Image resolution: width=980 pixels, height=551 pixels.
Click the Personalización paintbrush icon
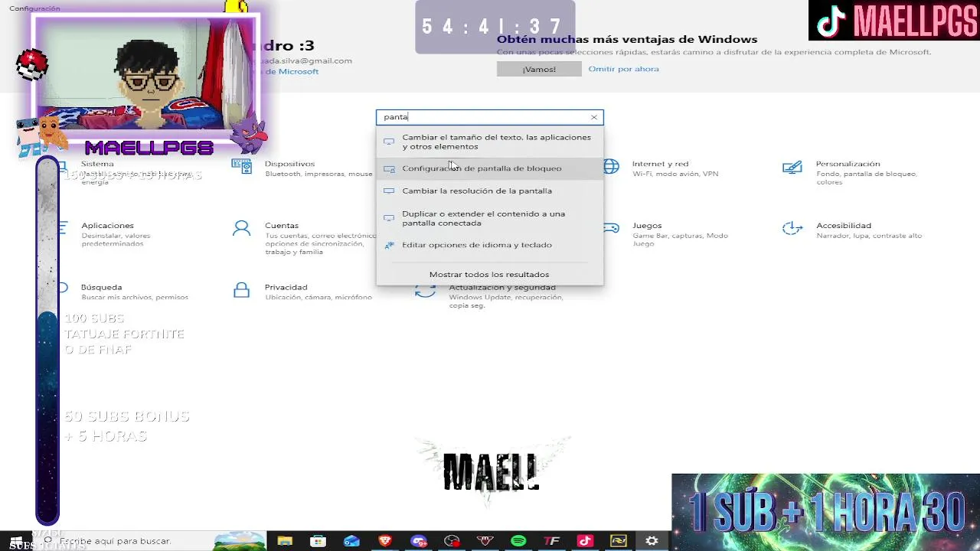point(792,166)
